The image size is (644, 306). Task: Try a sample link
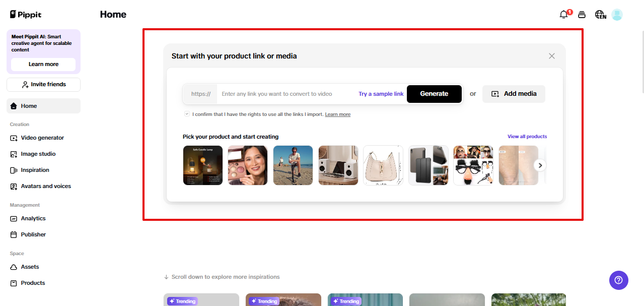(380, 94)
